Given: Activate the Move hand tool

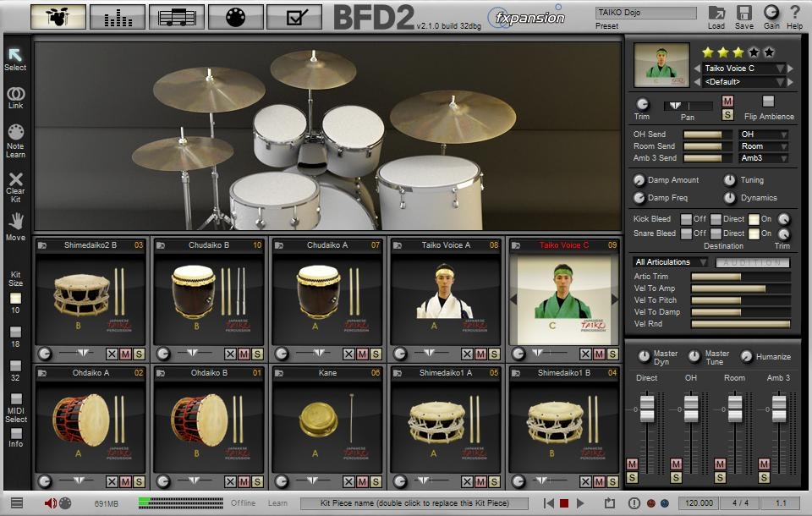Looking at the screenshot, I should coord(16,222).
